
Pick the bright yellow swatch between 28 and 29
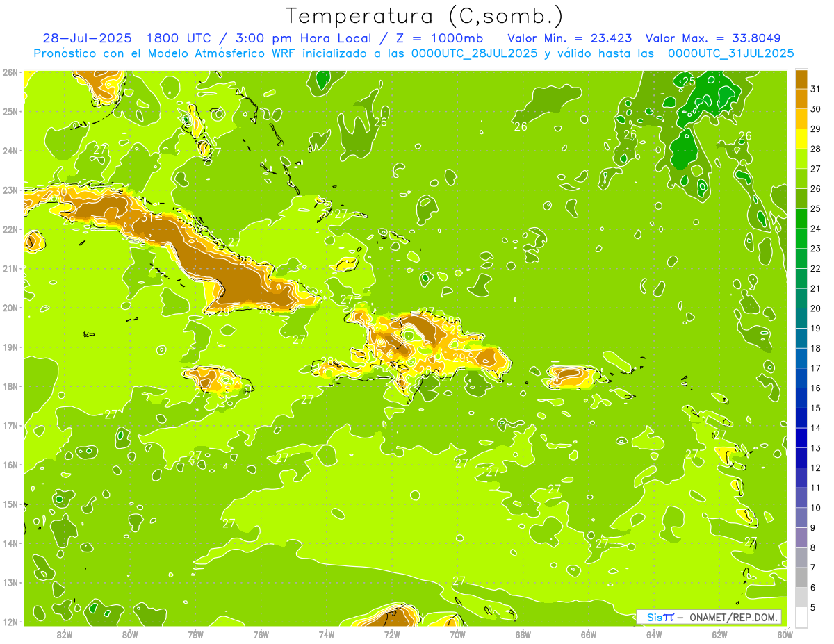click(x=801, y=138)
